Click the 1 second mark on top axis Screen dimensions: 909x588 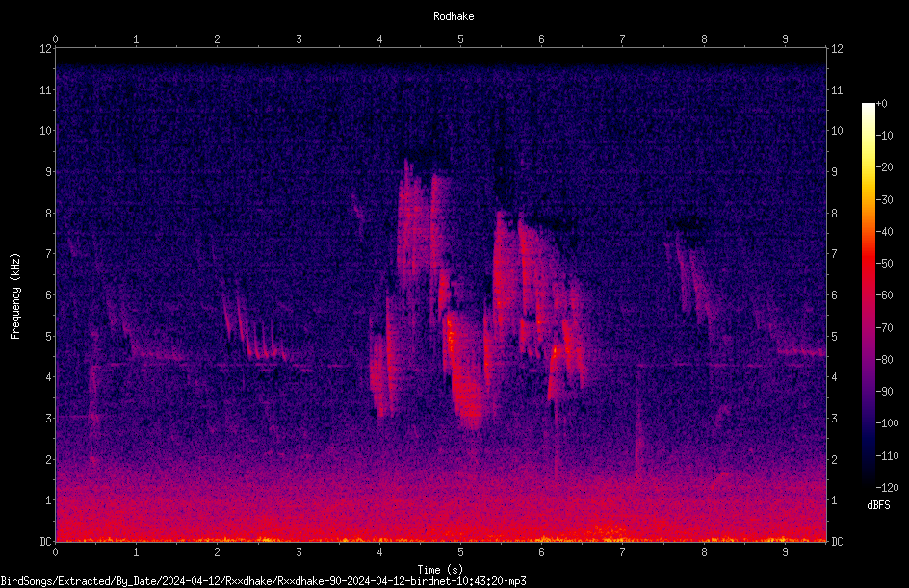click(x=136, y=38)
